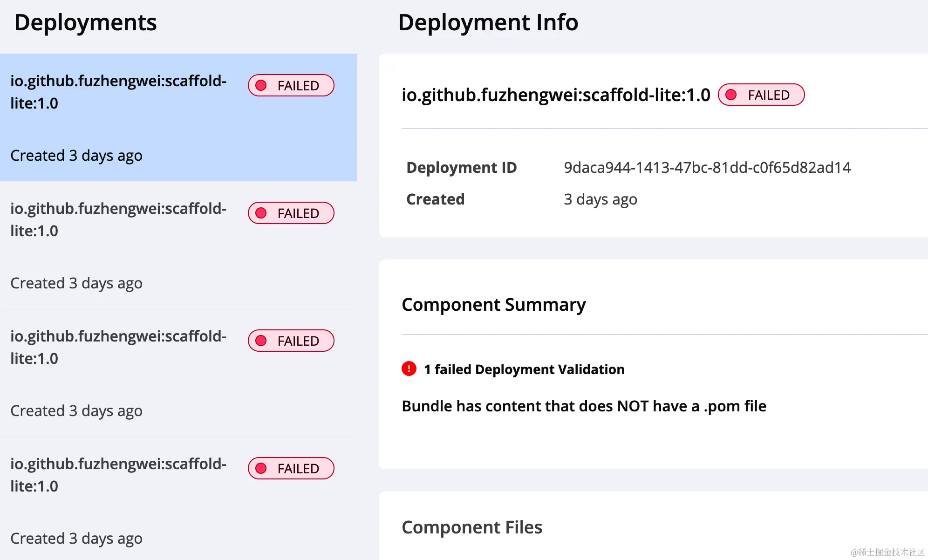Click FAILED badge on first deployment

pyautogui.click(x=291, y=86)
